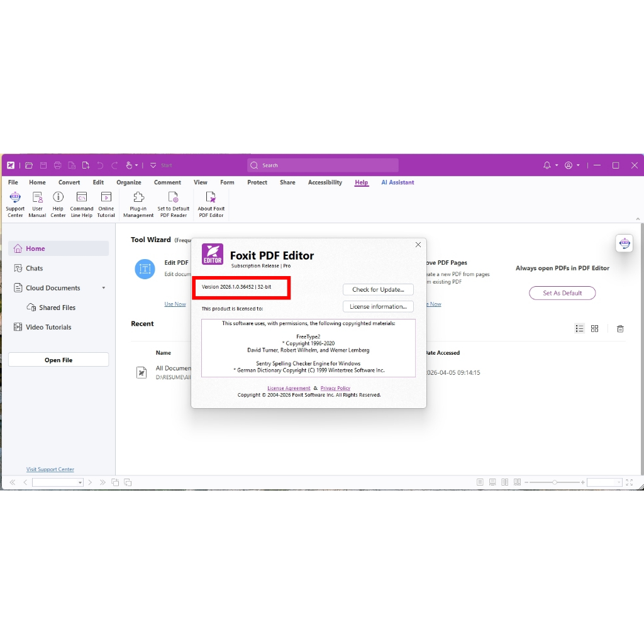Click the zoom in plus button

582,482
